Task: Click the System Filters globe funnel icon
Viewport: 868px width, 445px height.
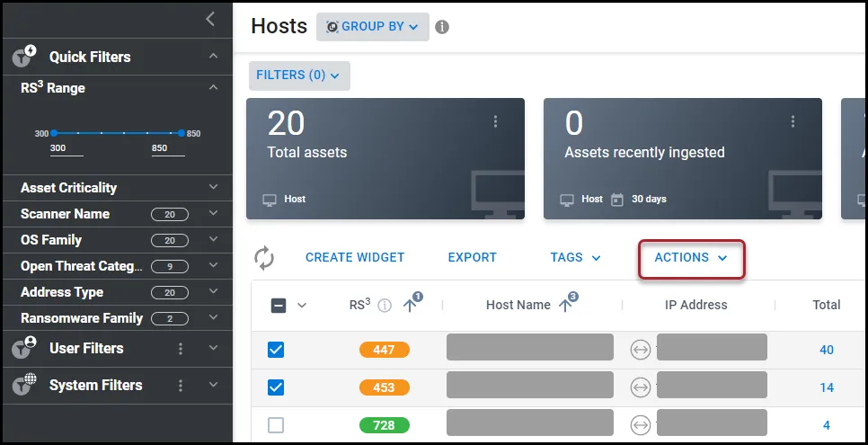Action: [24, 385]
